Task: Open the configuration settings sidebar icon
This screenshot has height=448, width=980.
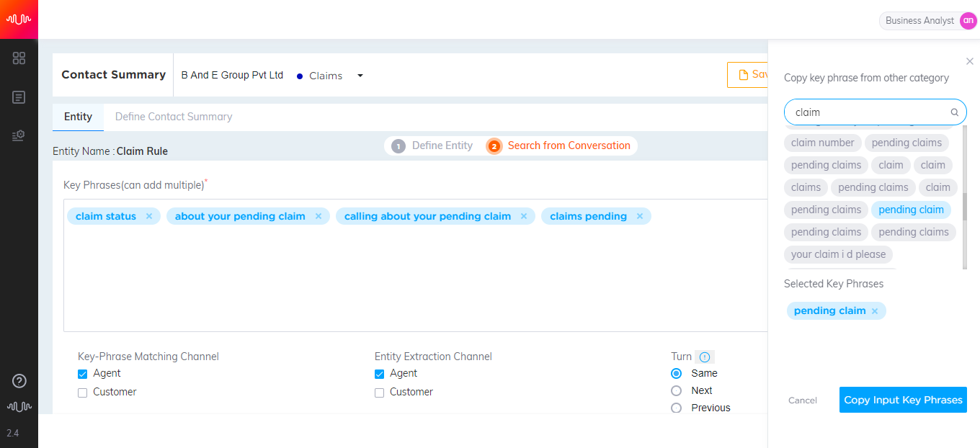Action: coord(19,135)
